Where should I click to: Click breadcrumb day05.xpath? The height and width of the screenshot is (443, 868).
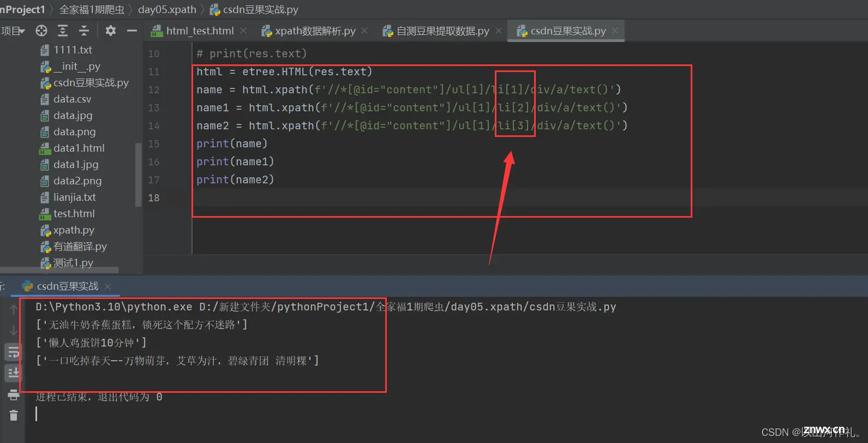[x=167, y=9]
